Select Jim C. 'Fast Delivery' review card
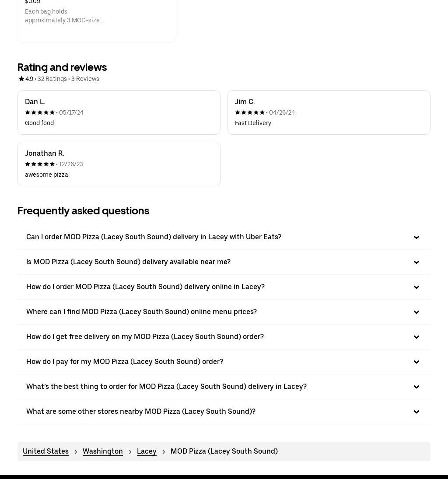 [329, 112]
